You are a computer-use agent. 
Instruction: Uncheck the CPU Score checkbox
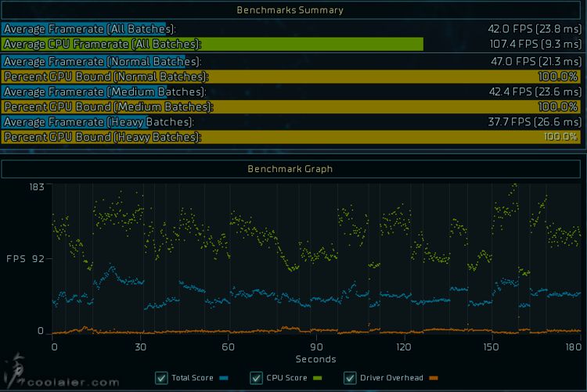pyautogui.click(x=255, y=378)
